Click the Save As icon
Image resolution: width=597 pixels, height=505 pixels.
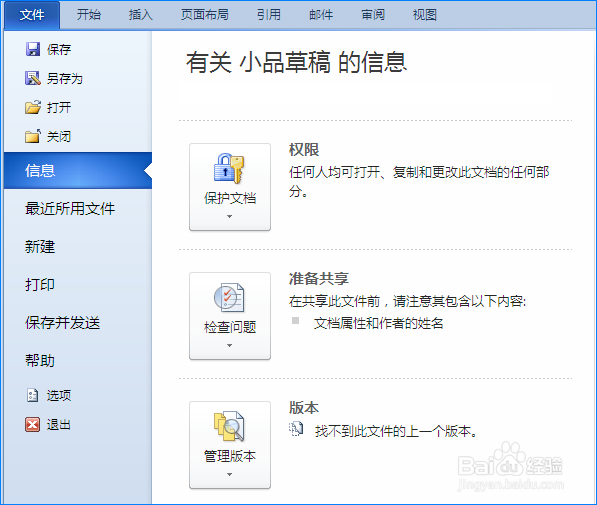(33, 78)
